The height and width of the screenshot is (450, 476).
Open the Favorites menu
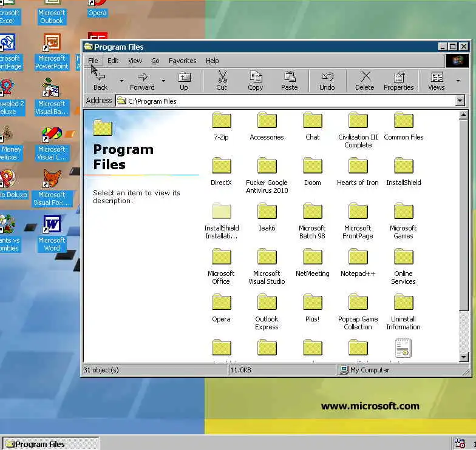182,61
